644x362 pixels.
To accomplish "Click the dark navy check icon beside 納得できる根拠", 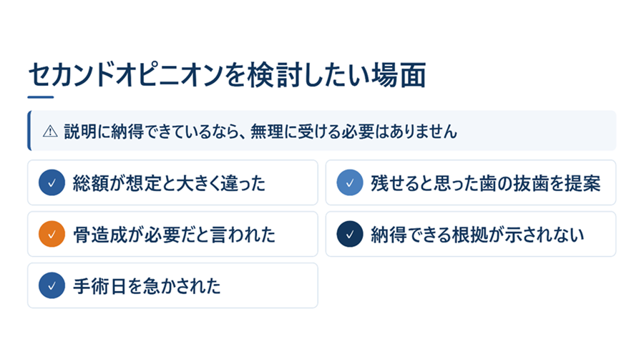I will click(x=349, y=234).
